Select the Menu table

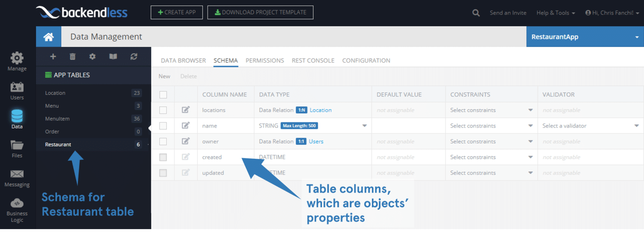click(93, 106)
